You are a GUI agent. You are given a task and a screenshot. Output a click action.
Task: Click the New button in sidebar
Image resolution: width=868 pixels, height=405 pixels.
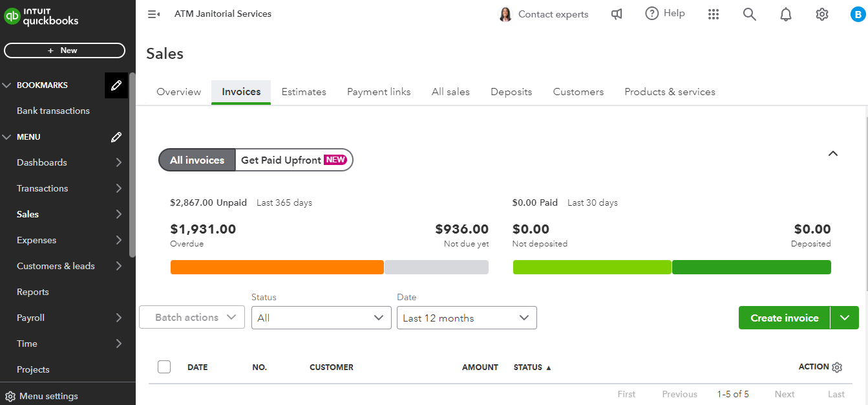65,50
